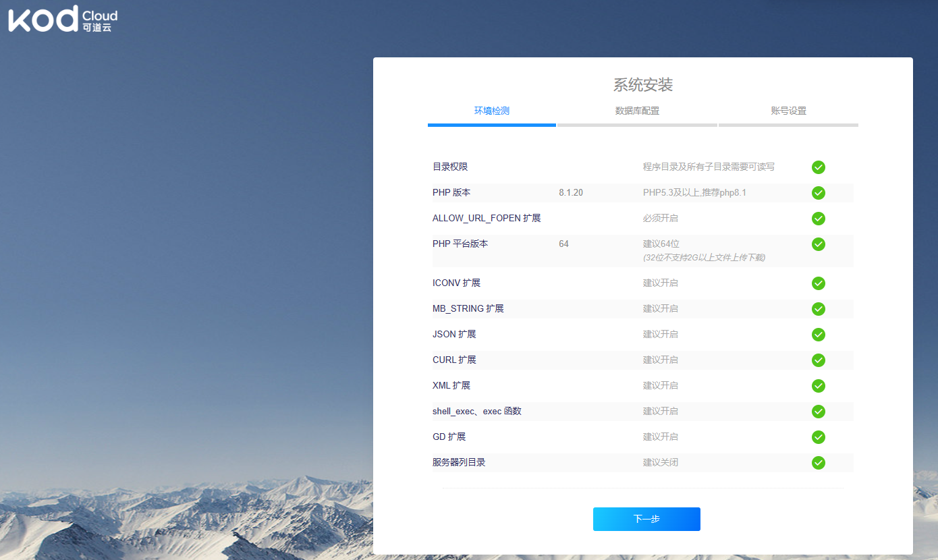This screenshot has height=560, width=938.
Task: Switch to the 数据库配置 tab
Action: coord(636,111)
